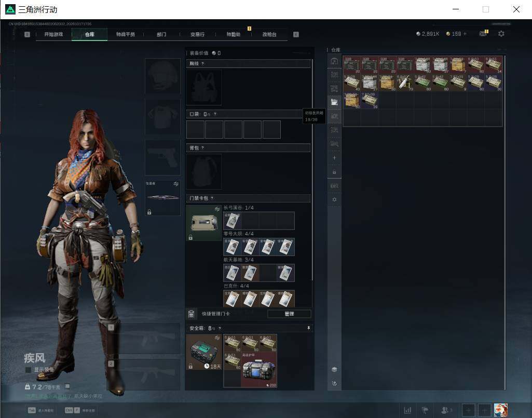Open the stats chart icon in the bottom bar

(x=407, y=410)
